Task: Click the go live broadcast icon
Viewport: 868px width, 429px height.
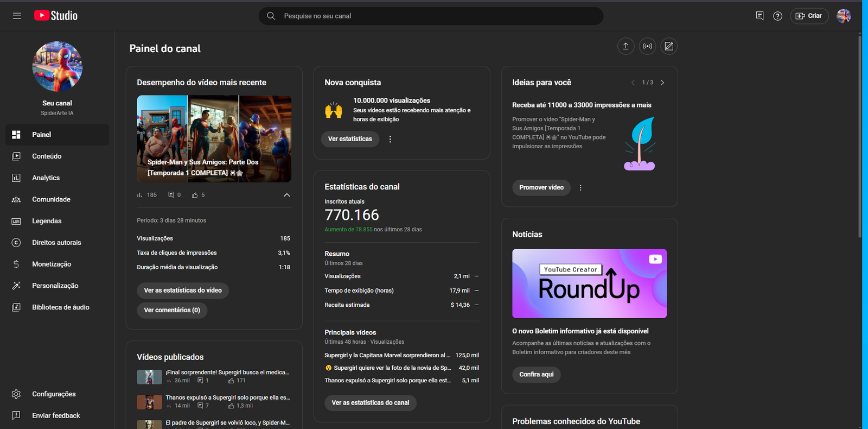Action: [647, 46]
